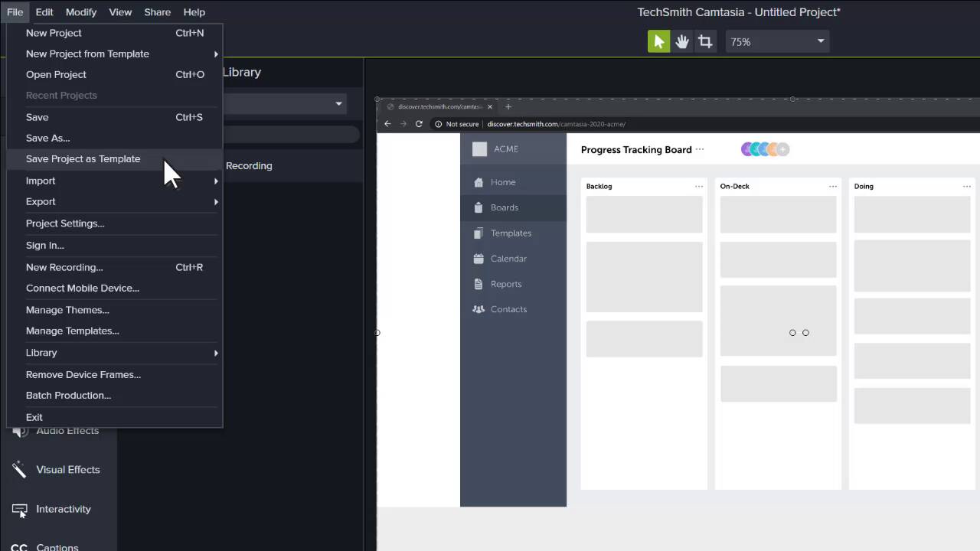Image resolution: width=980 pixels, height=551 pixels.
Task: Activate the Pan hand tool
Action: 681,41
